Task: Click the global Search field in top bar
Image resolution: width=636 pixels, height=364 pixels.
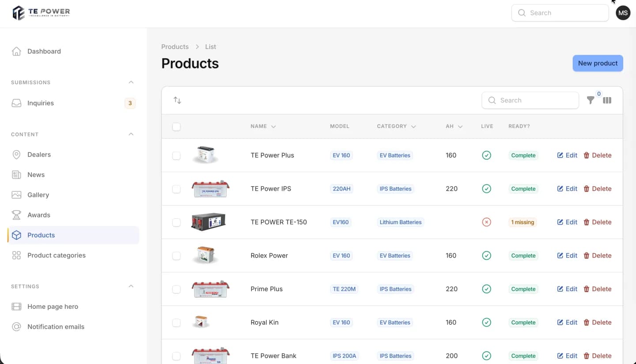Action: [560, 13]
